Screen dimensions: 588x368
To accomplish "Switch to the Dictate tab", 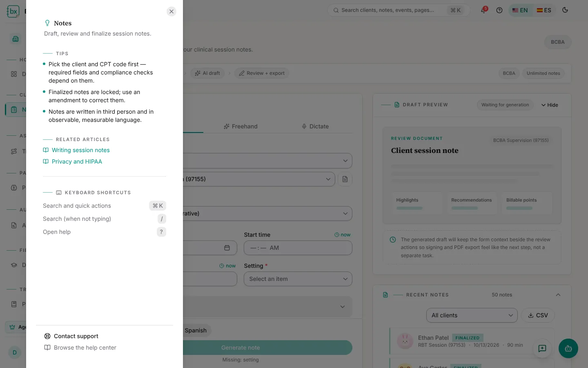I will coord(315,126).
